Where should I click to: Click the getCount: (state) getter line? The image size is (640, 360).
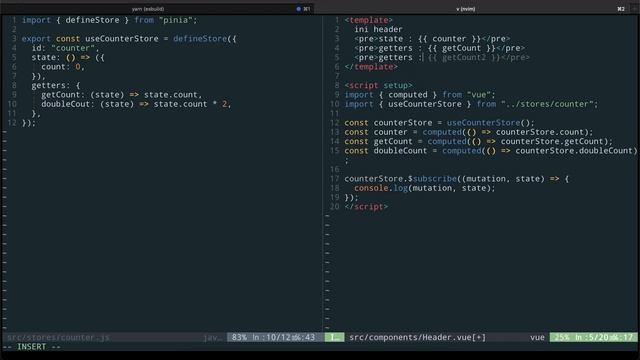coord(121,95)
